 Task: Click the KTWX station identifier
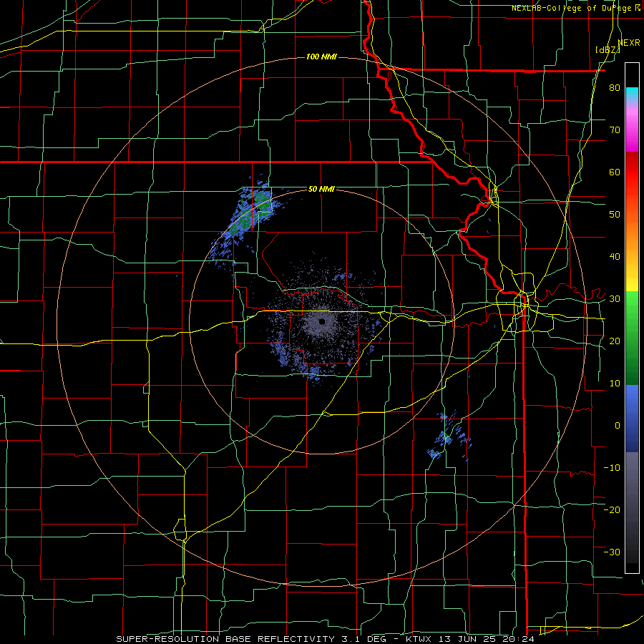point(419,639)
